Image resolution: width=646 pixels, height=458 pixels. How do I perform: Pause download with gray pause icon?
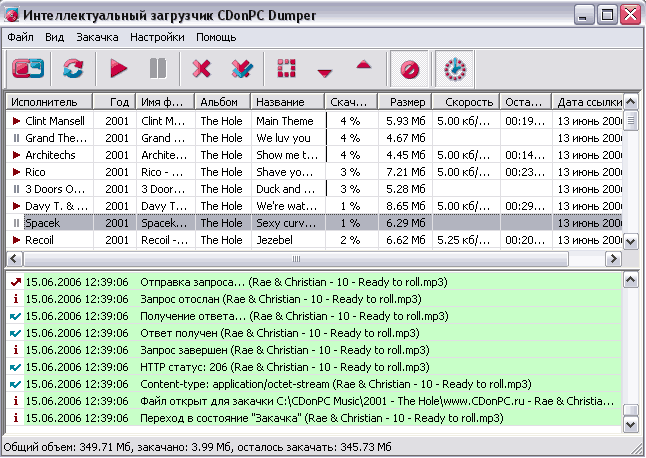(157, 68)
